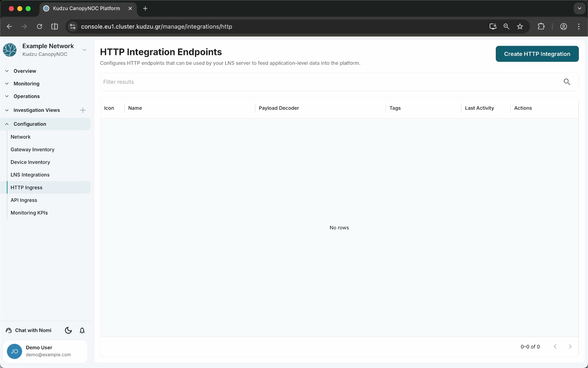588x368 pixels.
Task: Open browser profile account icon
Action: 563,27
